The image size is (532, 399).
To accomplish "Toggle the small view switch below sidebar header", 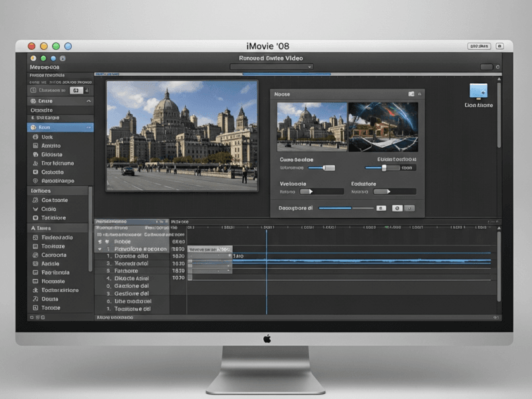I will [x=77, y=90].
